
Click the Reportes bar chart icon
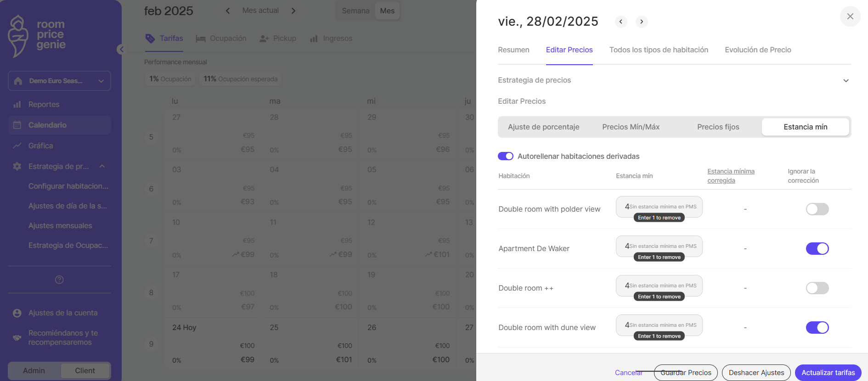coord(17,104)
